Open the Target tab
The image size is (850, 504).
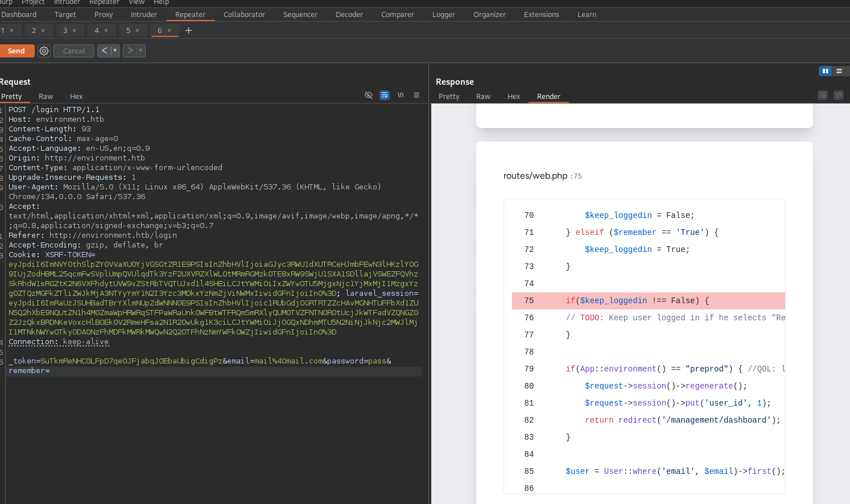coord(65,15)
